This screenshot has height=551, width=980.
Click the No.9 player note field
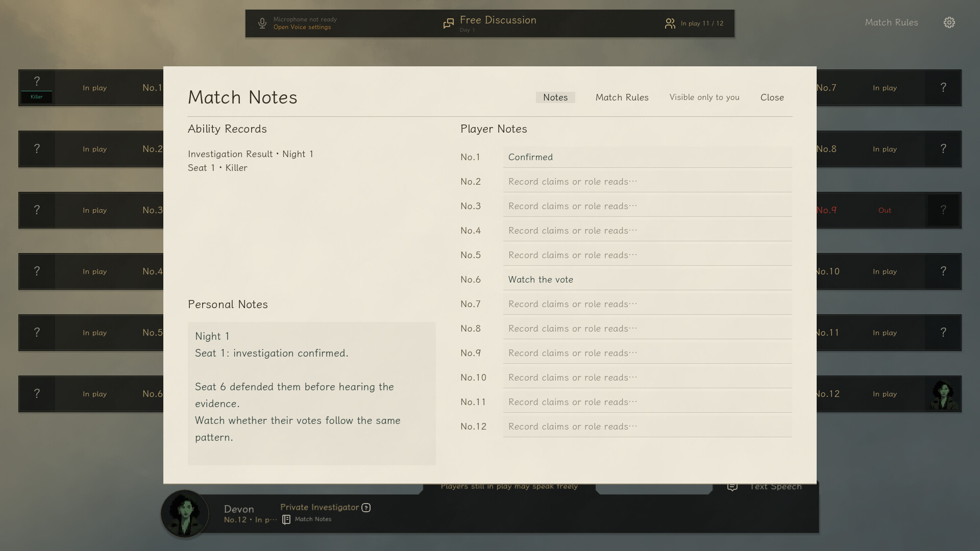pyautogui.click(x=647, y=353)
